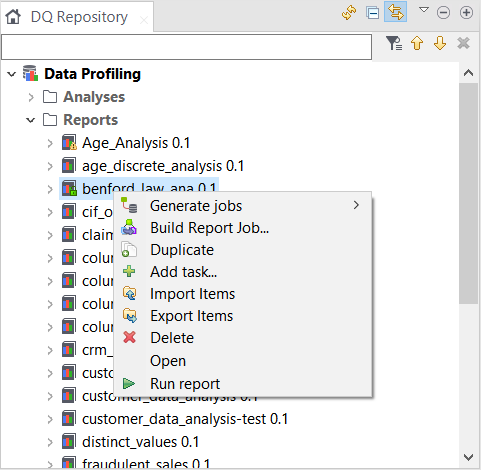Collapse the Reports folder
This screenshot has height=470, width=481.
(x=31, y=120)
